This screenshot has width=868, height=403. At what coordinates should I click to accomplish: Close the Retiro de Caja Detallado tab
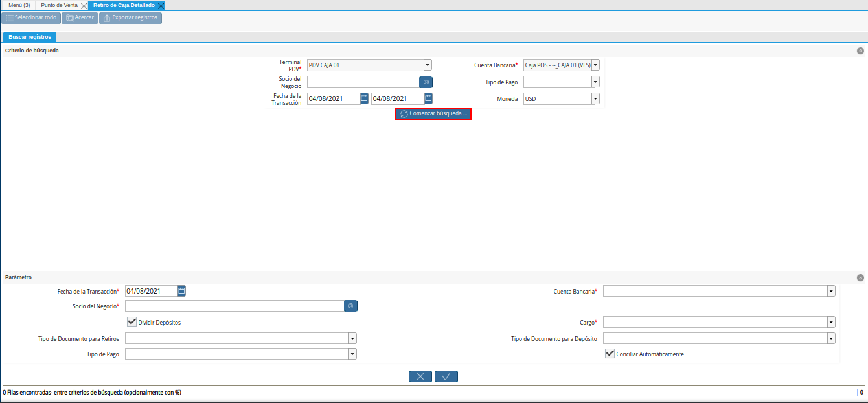click(x=161, y=5)
